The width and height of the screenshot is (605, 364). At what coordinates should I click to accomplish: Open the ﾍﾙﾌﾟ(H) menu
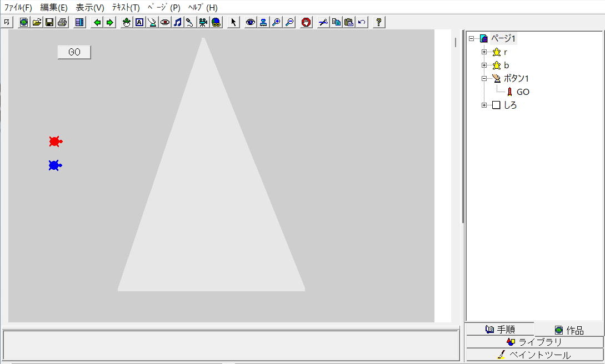click(x=203, y=7)
